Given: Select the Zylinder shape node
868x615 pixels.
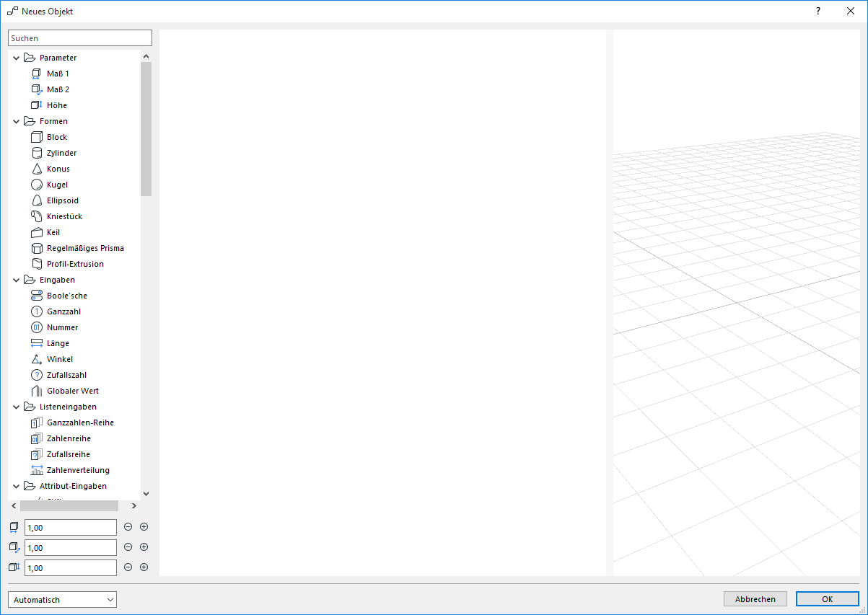Looking at the screenshot, I should [x=61, y=152].
